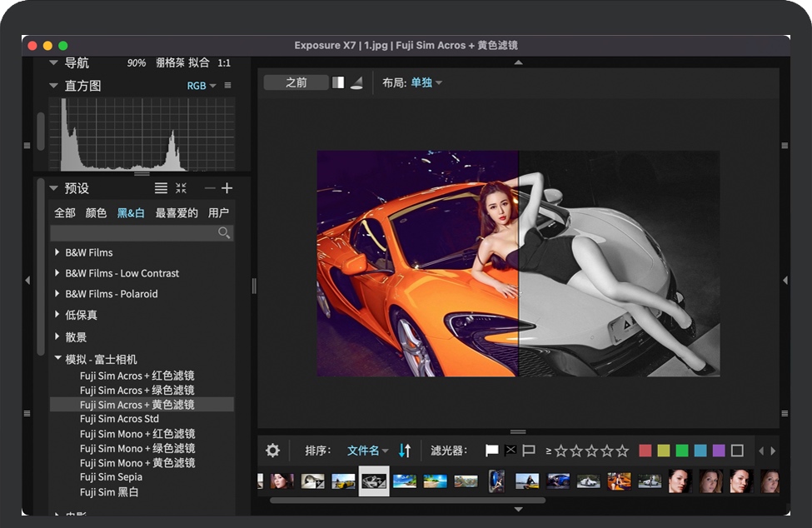Open the 布局 单独 layout dropdown

[426, 82]
